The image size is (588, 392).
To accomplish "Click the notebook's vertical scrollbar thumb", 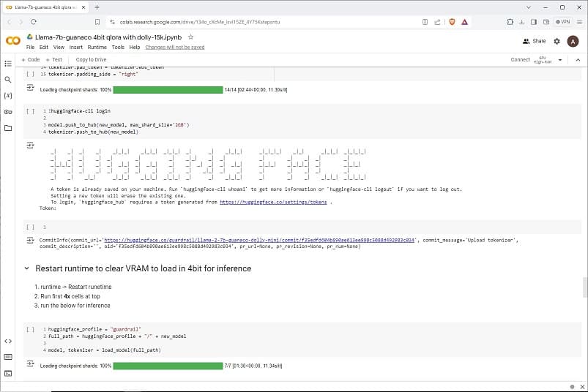I will 584,287.
